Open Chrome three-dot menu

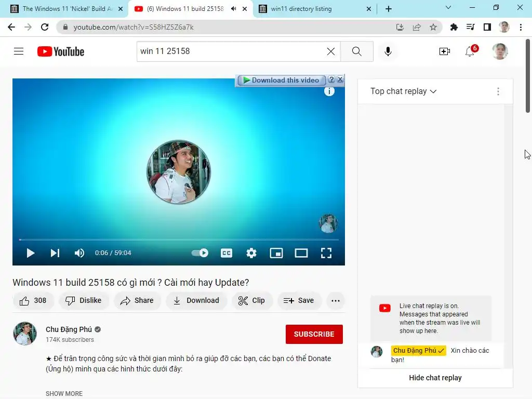(521, 27)
